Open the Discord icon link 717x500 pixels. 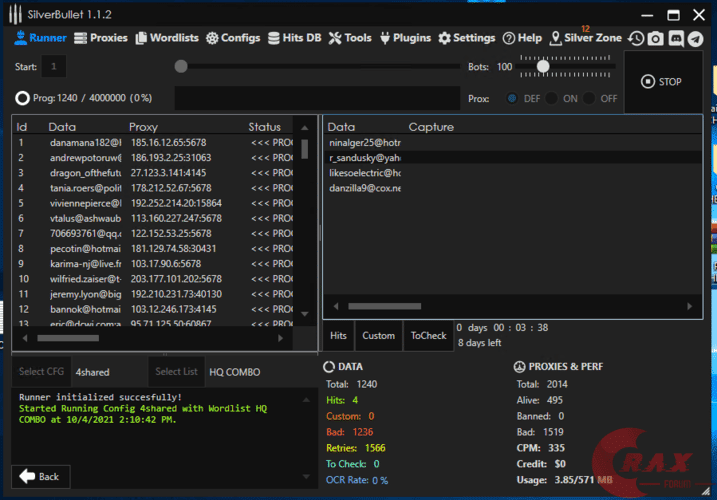[675, 38]
